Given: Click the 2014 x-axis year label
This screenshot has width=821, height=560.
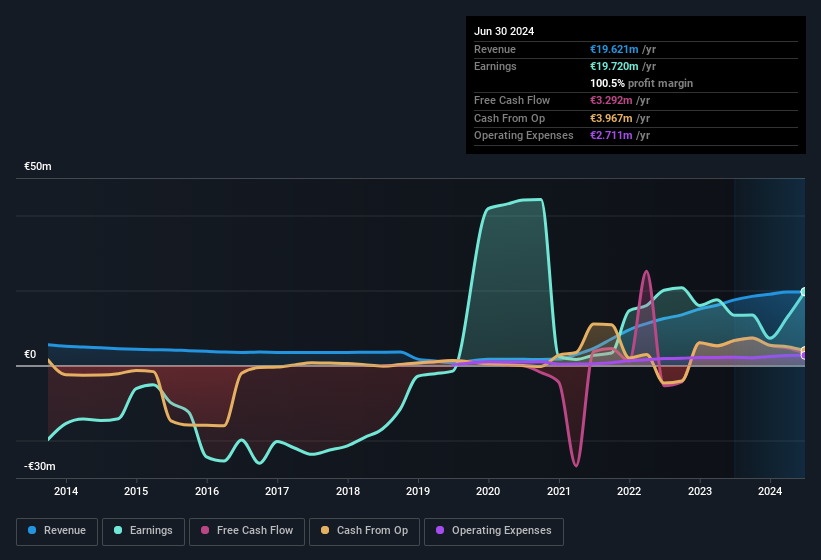Looking at the screenshot, I should point(66,491).
